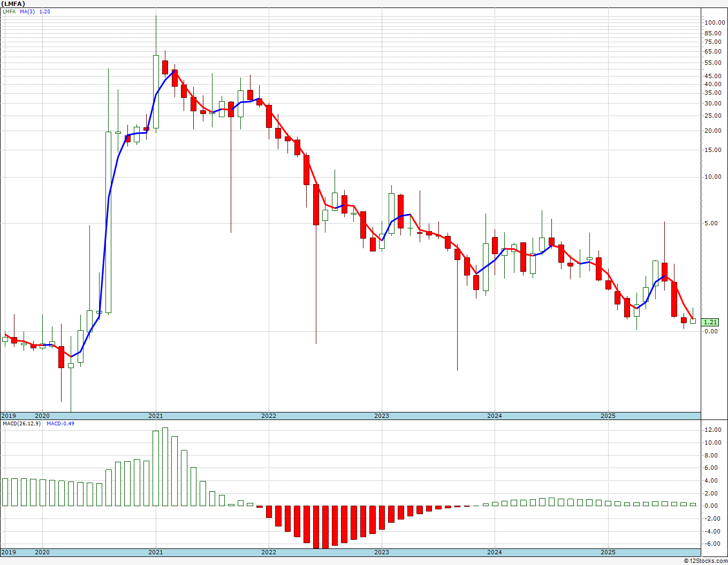728x565 pixels.
Task: Select 2024 on the price chart timeline
Action: [x=494, y=416]
